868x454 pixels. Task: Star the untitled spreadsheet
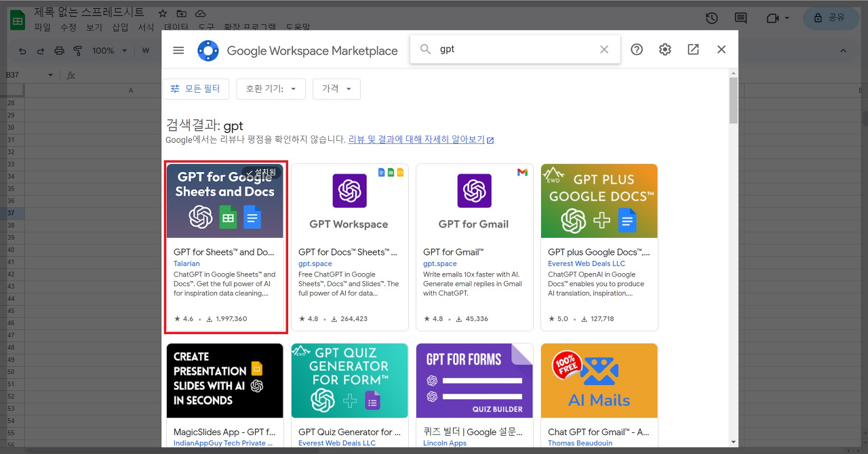coord(163,14)
